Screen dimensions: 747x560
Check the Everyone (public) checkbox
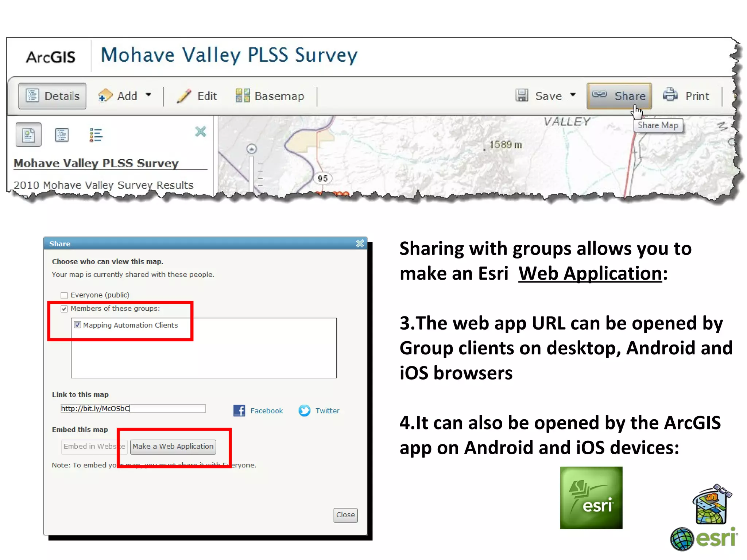[x=64, y=295]
